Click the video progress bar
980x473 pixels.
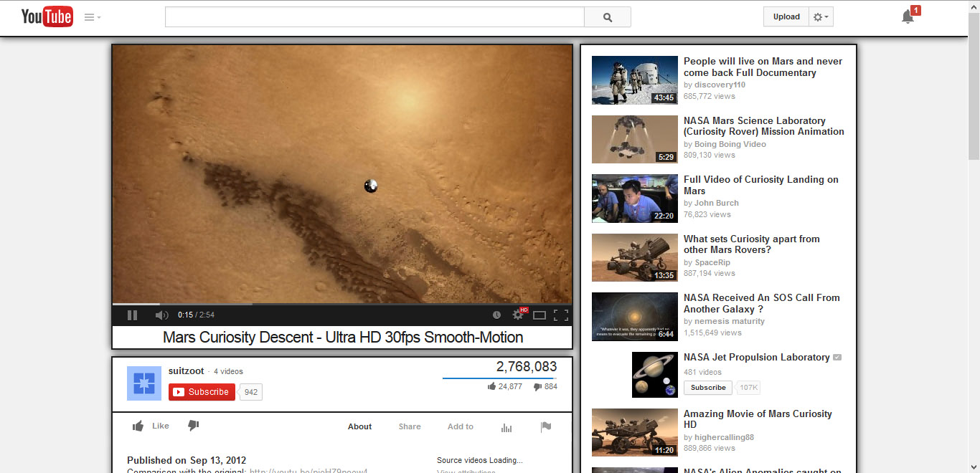coord(287,303)
